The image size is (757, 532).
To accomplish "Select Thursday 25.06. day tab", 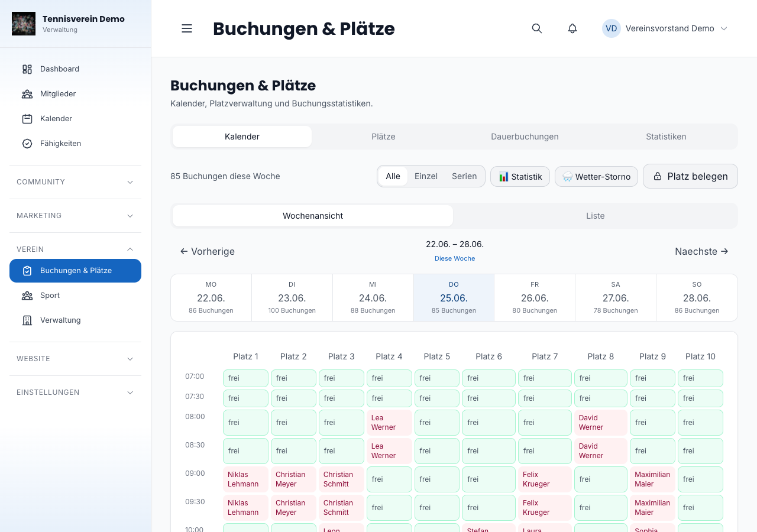I will click(454, 297).
